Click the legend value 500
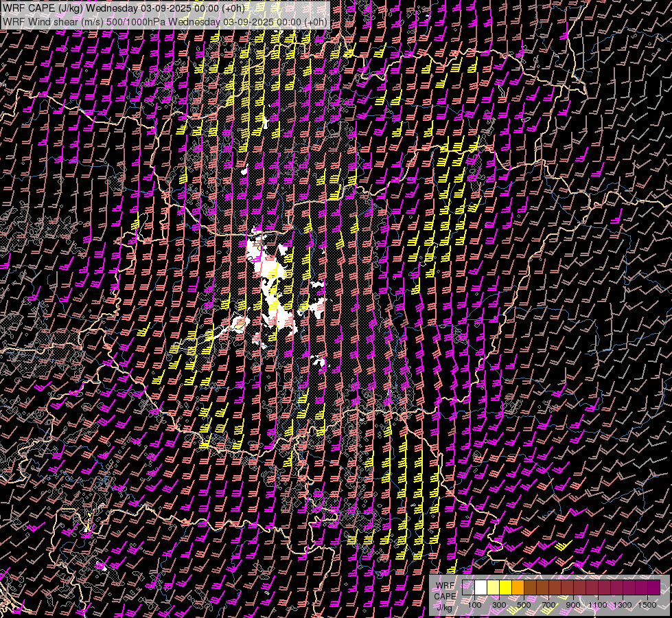The image size is (672, 618). click(524, 605)
